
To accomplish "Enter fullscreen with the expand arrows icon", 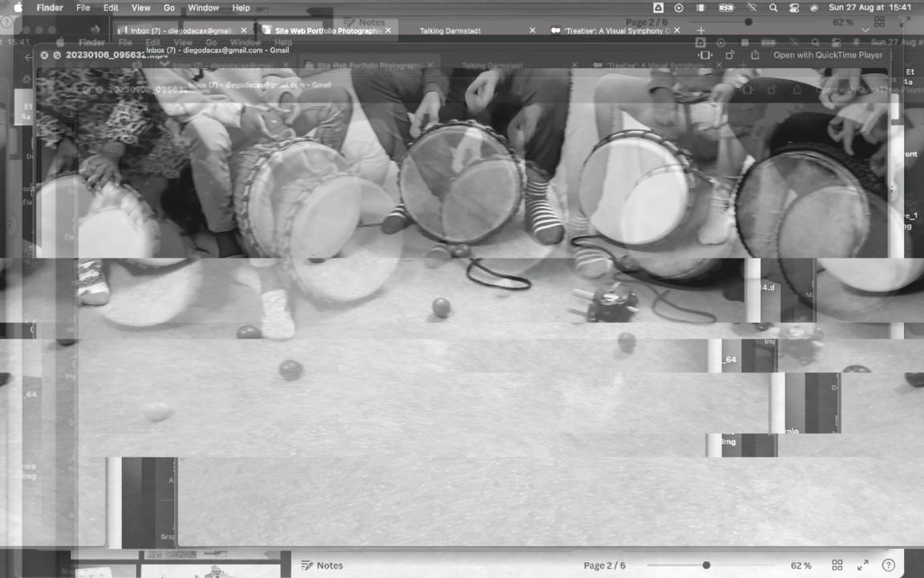I will click(x=862, y=565).
